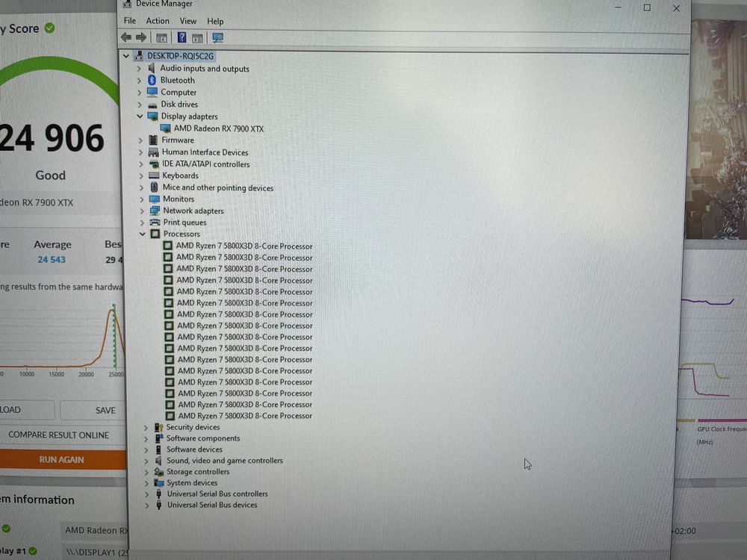Click the LOAD button in benchmark window
Image resolution: width=747 pixels, height=560 pixels.
click(26, 409)
